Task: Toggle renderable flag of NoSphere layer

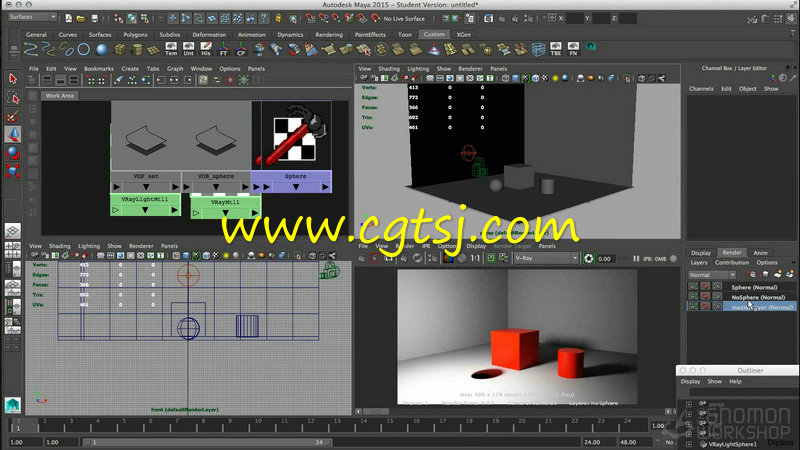Action: (693, 297)
